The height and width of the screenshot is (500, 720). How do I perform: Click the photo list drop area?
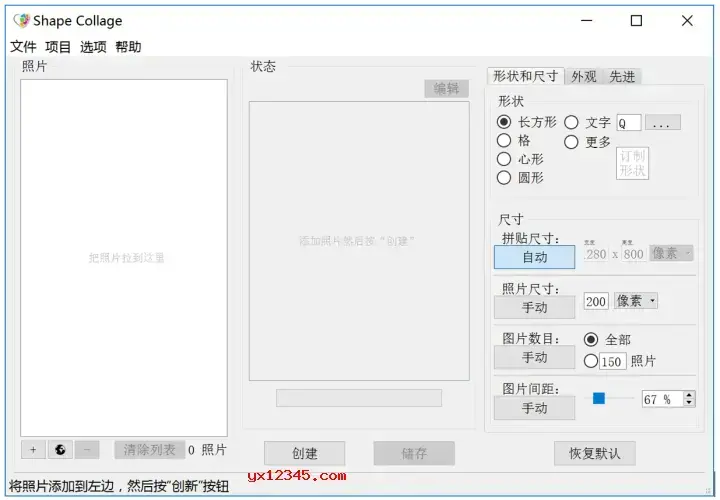[124, 258]
